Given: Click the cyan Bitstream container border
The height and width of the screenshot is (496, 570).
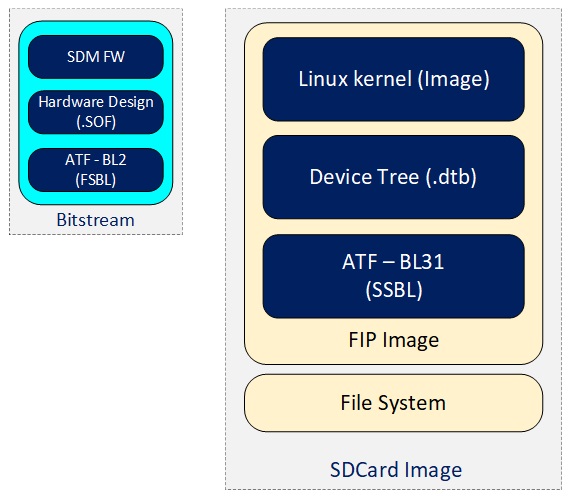Looking at the screenshot, I should (23, 113).
